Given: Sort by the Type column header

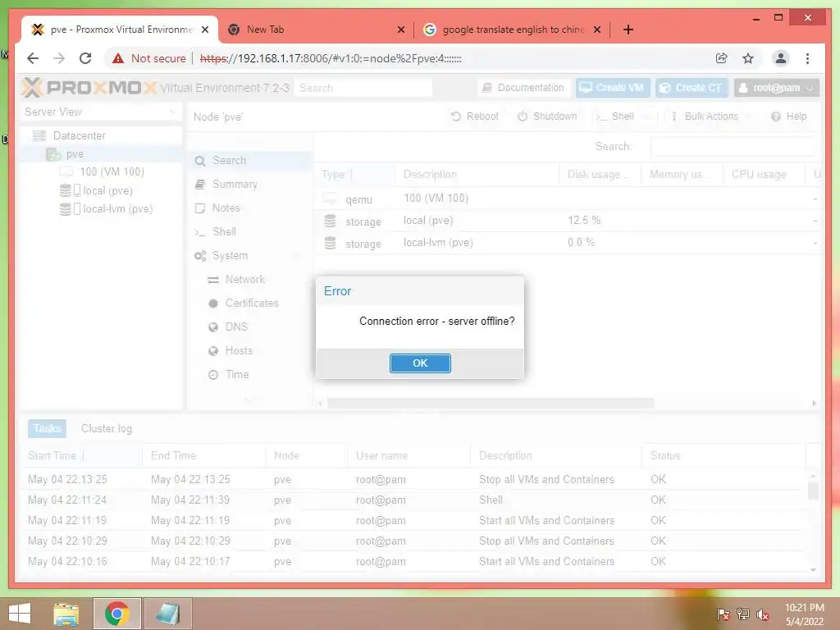Looking at the screenshot, I should [354, 175].
